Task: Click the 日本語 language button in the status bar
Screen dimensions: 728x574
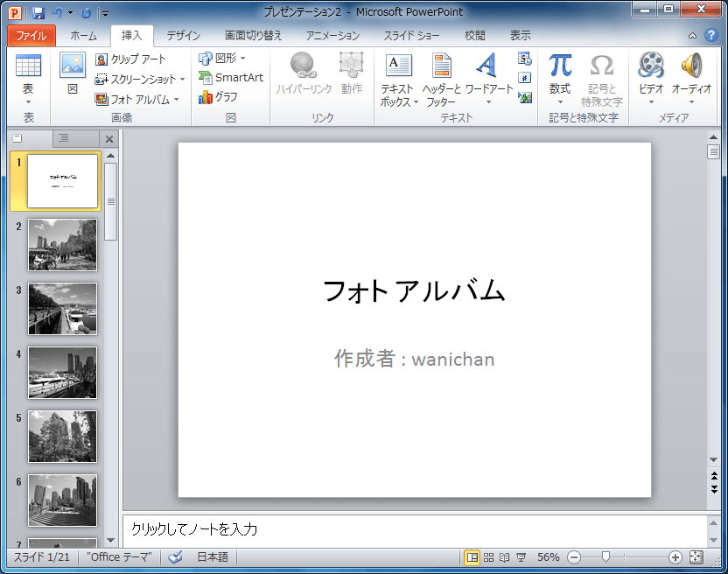Action: pyautogui.click(x=213, y=556)
